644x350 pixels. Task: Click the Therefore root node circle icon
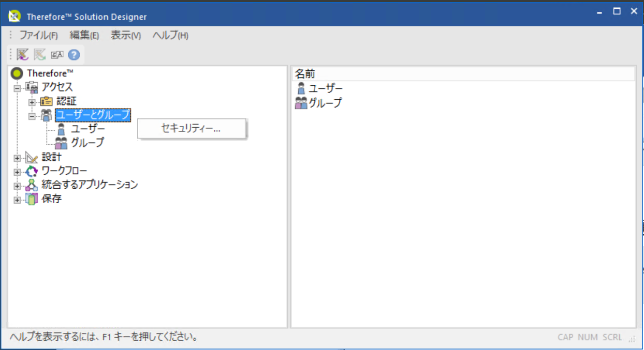coord(17,73)
